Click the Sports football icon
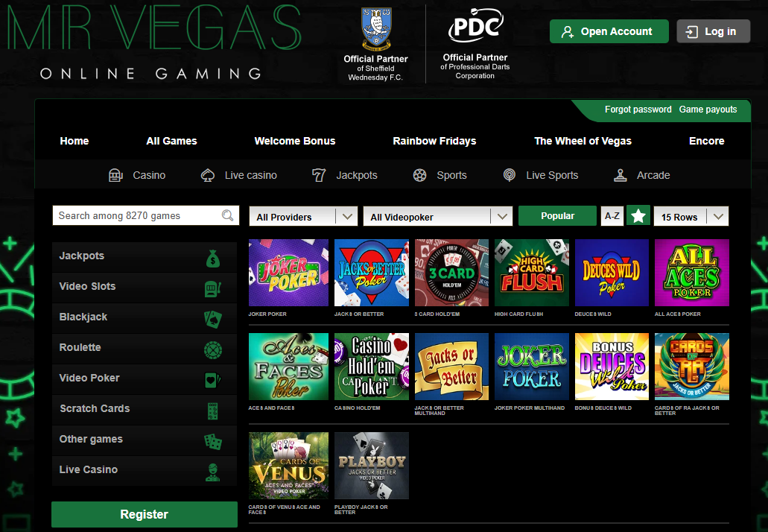Viewport: 768px width, 532px height. tap(419, 175)
